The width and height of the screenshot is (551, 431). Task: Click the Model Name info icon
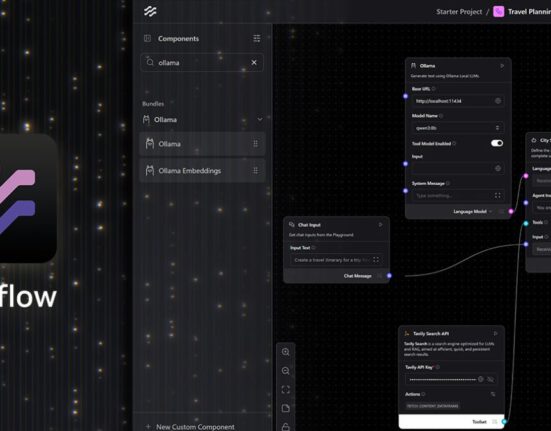coord(441,116)
